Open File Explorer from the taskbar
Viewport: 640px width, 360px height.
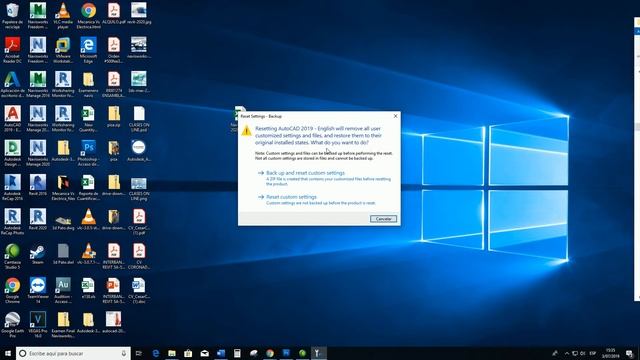pyautogui.click(x=172, y=353)
